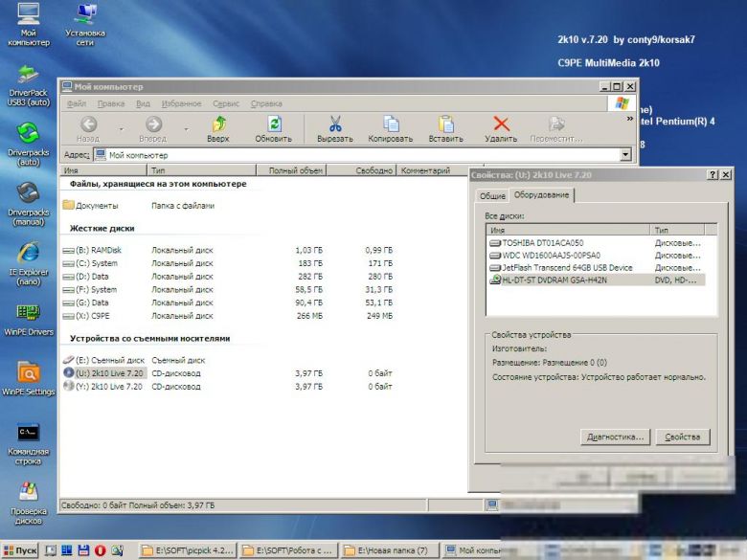Screen dimensions: 747x560
Task: Select the Командная строка desktop icon
Action: [29, 444]
